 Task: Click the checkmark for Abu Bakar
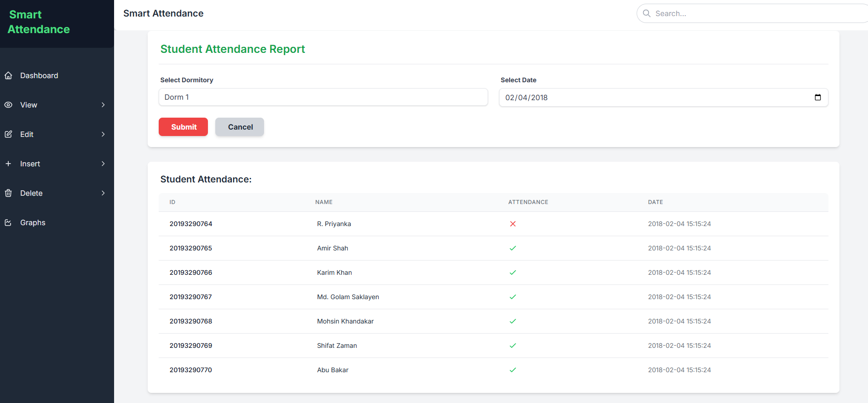[x=513, y=370]
